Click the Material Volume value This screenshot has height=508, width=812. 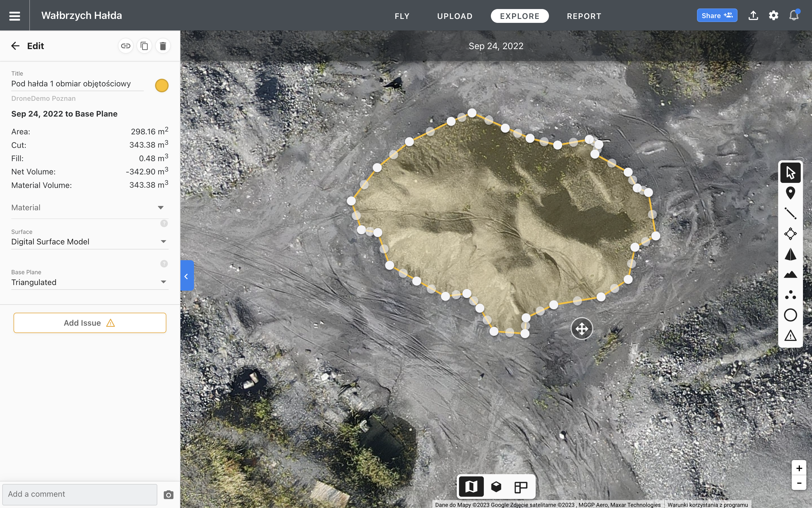coord(149,185)
